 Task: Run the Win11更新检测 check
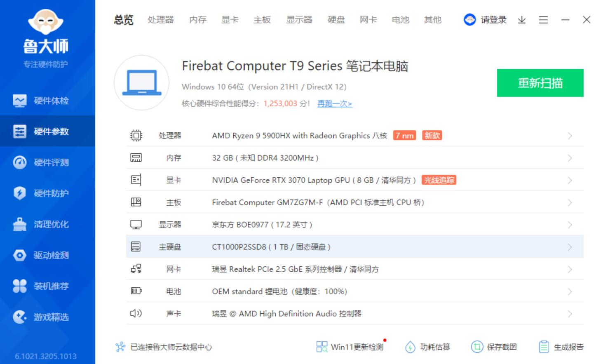350,347
